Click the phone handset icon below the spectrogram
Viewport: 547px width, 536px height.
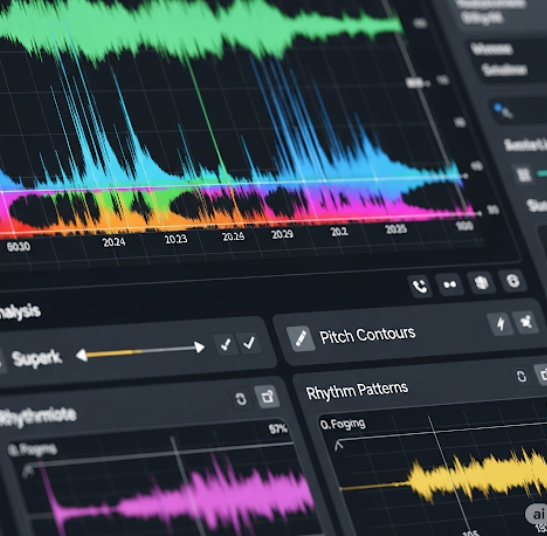(x=420, y=286)
